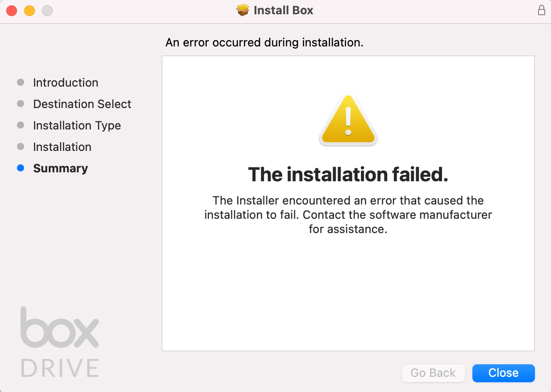This screenshot has height=392, width=551.
Task: Select the Summary step
Action: [x=60, y=168]
